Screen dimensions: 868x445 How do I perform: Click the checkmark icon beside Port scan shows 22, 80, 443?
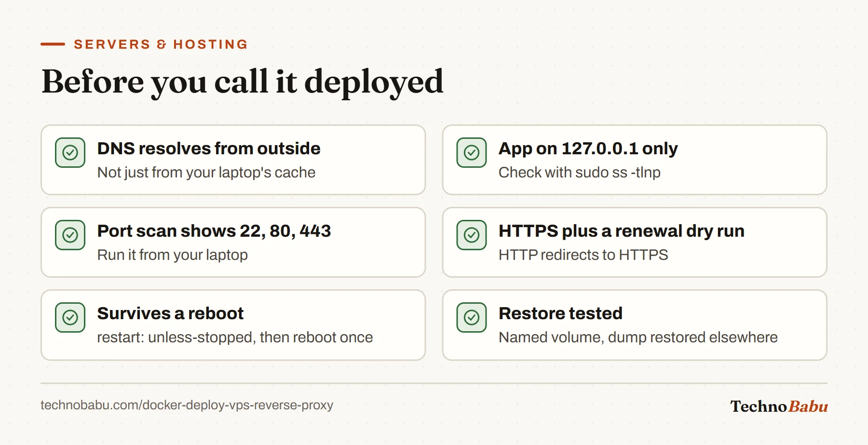pos(70,235)
